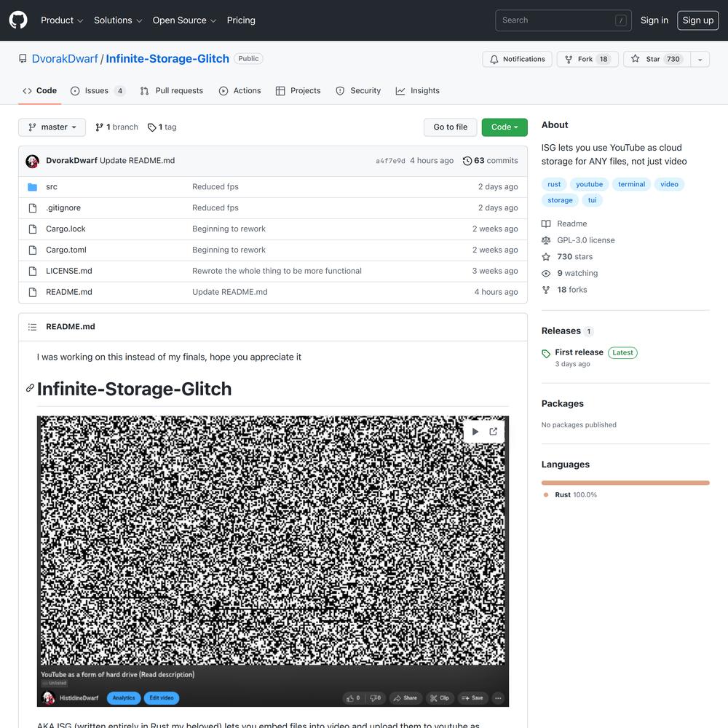View the 730 stars link
This screenshot has height=728, width=728.
pyautogui.click(x=567, y=257)
